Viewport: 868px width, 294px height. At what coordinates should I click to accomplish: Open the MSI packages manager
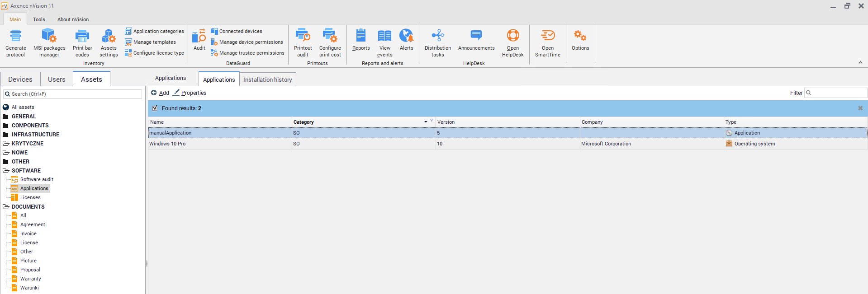(x=49, y=36)
